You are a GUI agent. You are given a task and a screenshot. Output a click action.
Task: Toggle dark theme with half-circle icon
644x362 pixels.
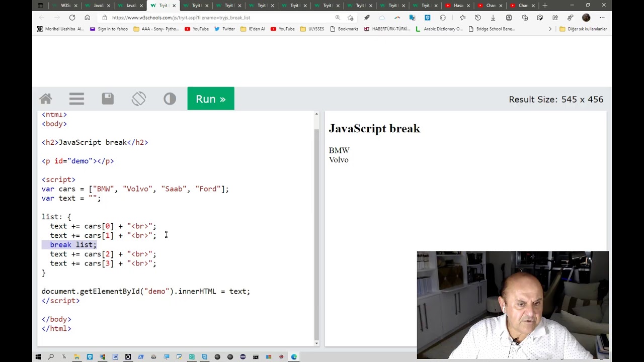click(x=170, y=99)
